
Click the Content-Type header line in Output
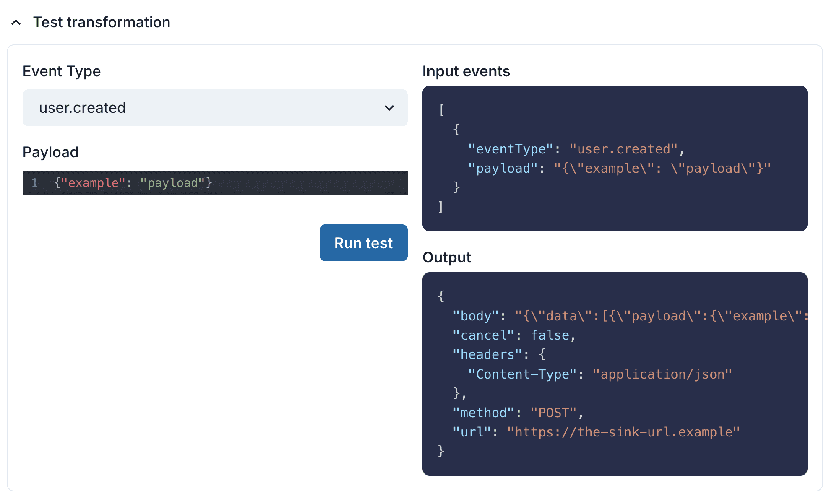600,374
